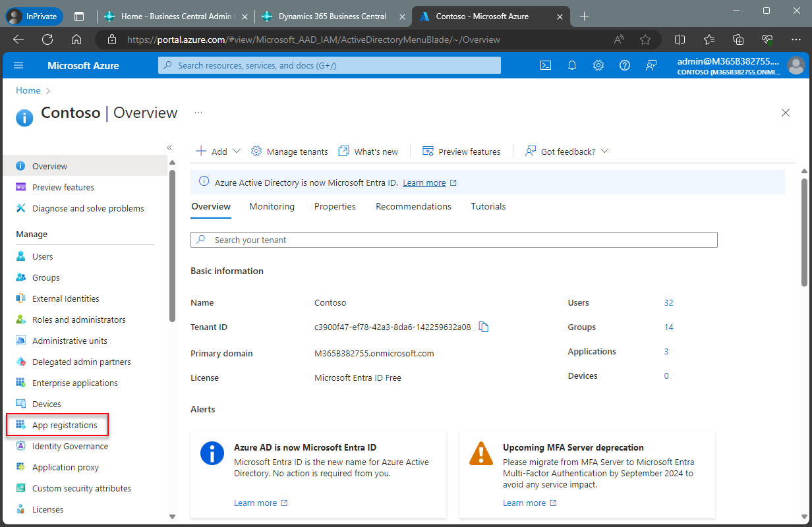Launch Cloud Shell from the top bar

(546, 65)
